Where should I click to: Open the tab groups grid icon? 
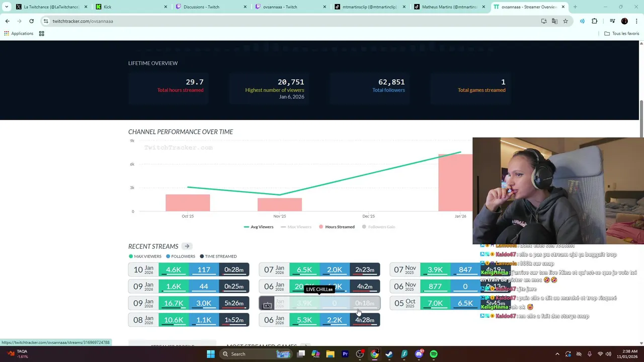click(42, 33)
